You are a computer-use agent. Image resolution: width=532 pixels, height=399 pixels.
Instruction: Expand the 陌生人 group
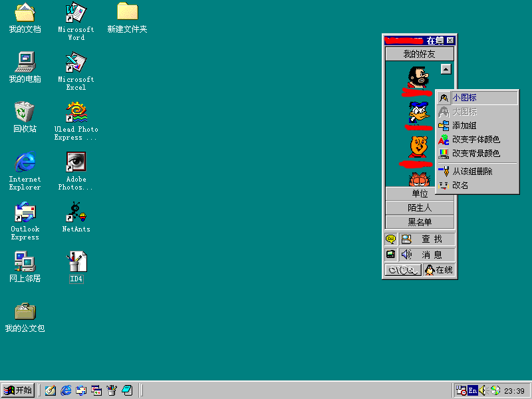(420, 208)
